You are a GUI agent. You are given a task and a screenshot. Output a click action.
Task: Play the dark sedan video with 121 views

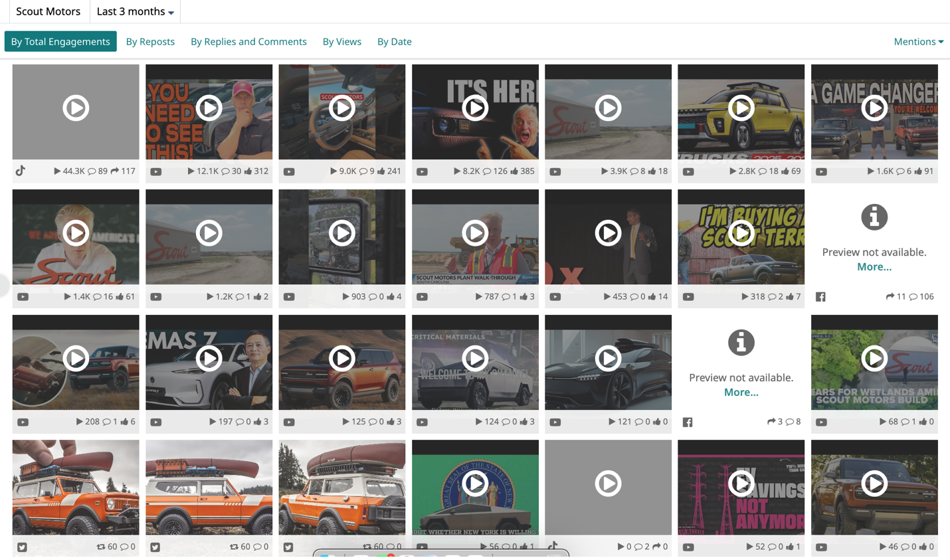point(608,359)
